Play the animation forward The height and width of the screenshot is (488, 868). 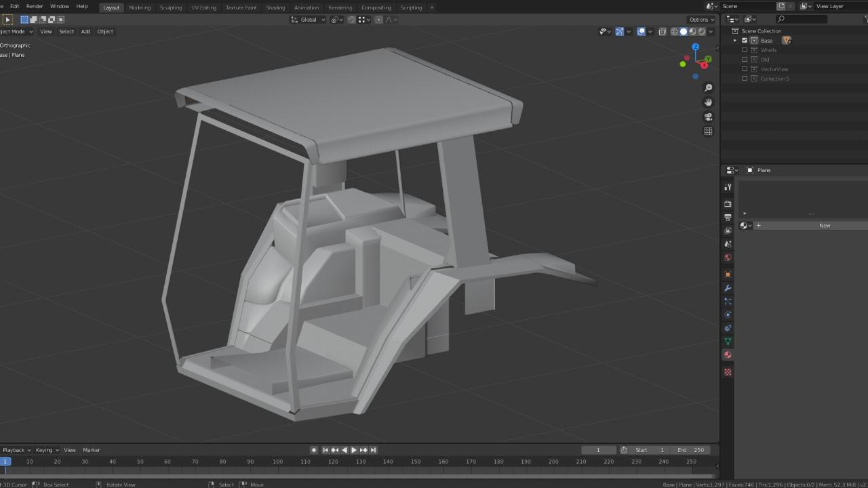pyautogui.click(x=353, y=450)
